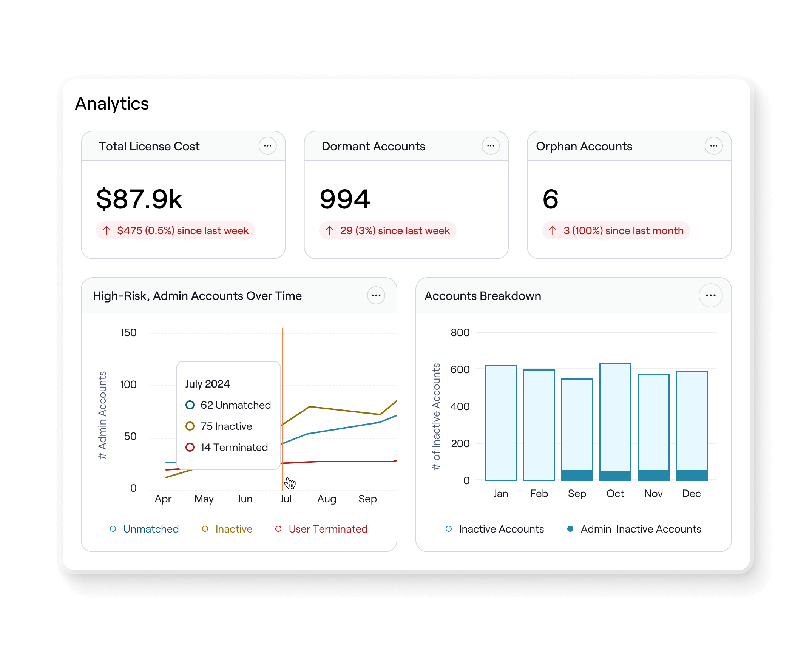Select the Jan bar in Accounts Breakdown
This screenshot has width=812, height=650.
pos(501,422)
